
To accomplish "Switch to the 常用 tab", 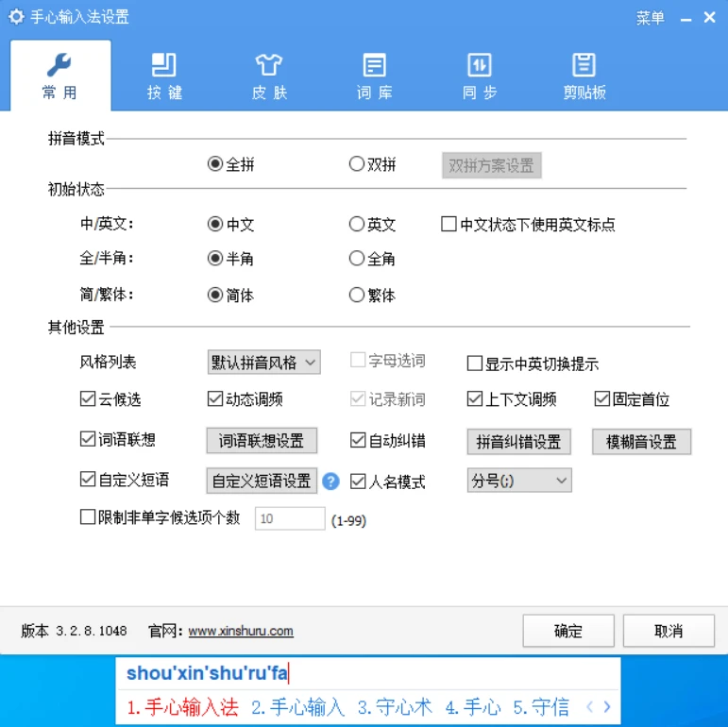I will pyautogui.click(x=59, y=76).
